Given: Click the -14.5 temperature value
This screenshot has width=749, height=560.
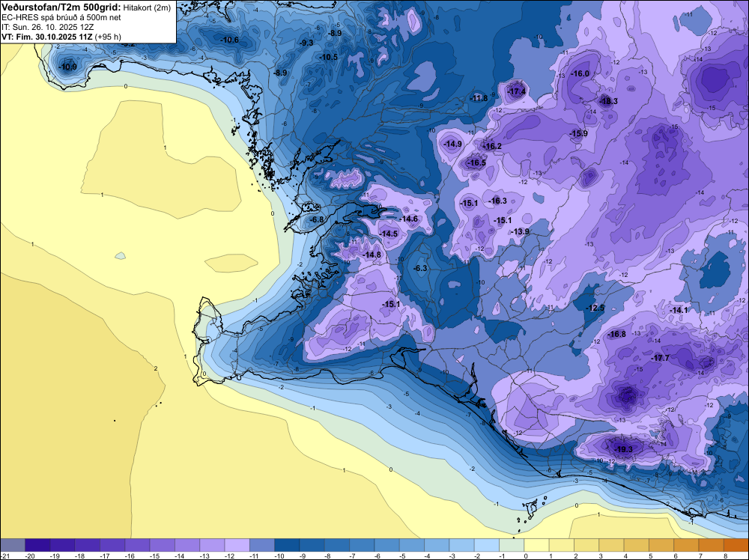Looking at the screenshot, I should click(x=388, y=234).
